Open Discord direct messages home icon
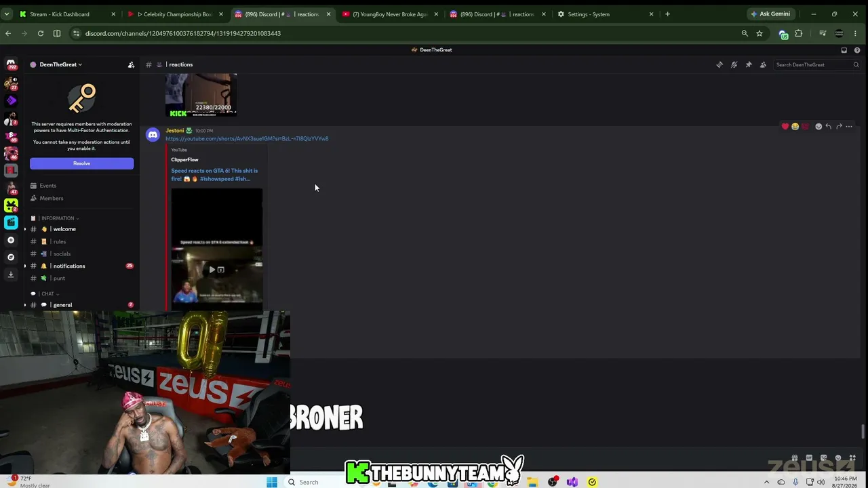The image size is (868, 488). (11, 64)
